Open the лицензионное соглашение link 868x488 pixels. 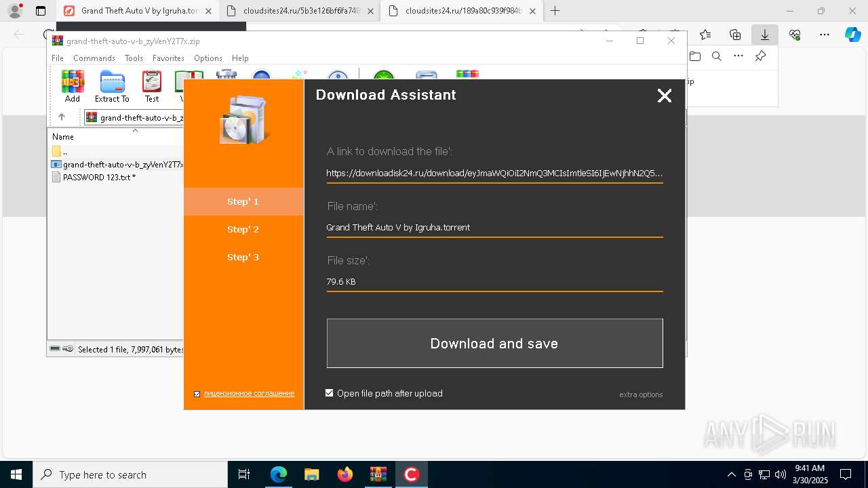249,393
